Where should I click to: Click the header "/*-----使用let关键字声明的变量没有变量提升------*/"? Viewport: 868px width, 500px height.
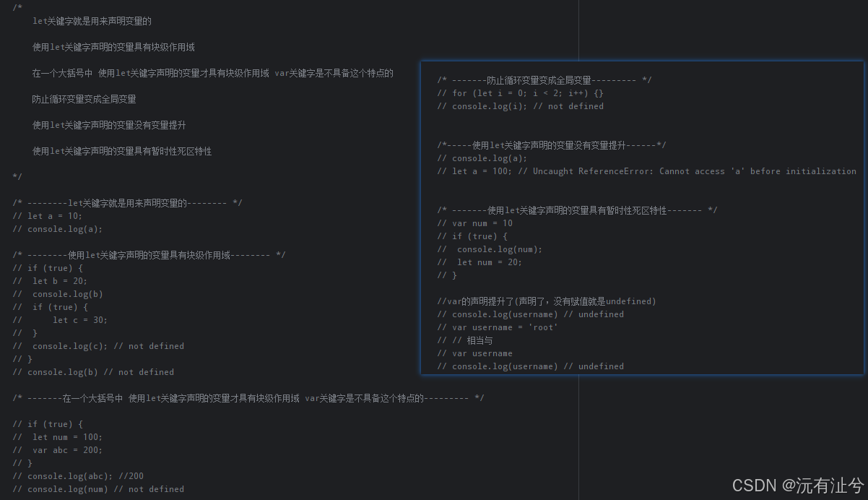coord(552,145)
